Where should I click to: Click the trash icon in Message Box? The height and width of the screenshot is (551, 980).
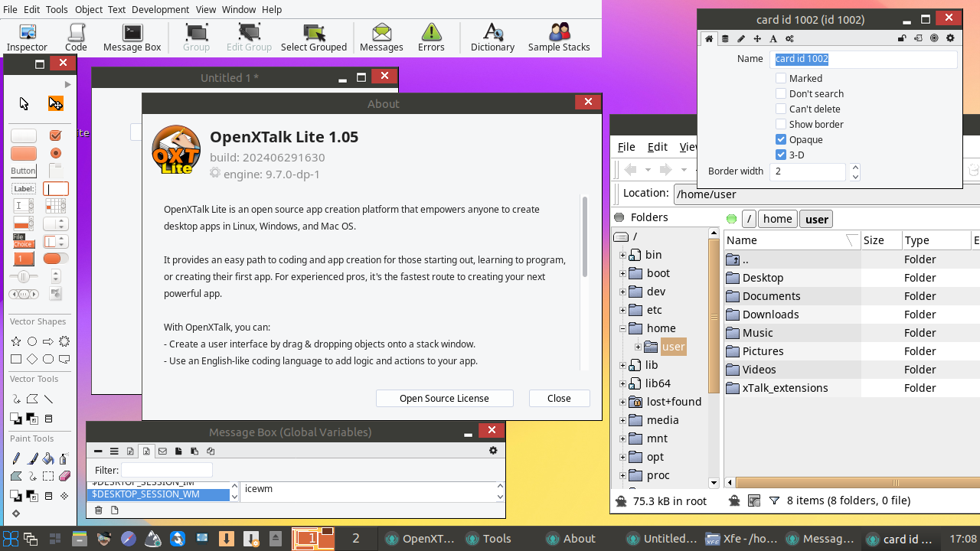point(99,510)
